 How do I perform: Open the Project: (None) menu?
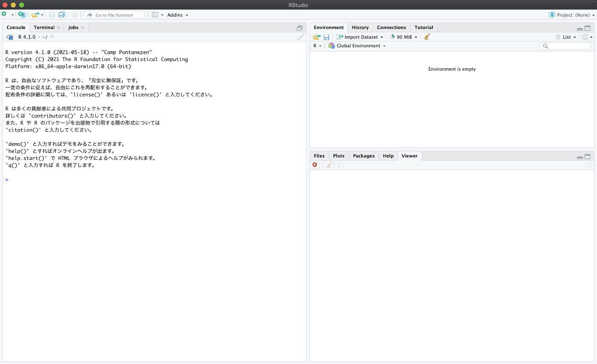coord(571,15)
